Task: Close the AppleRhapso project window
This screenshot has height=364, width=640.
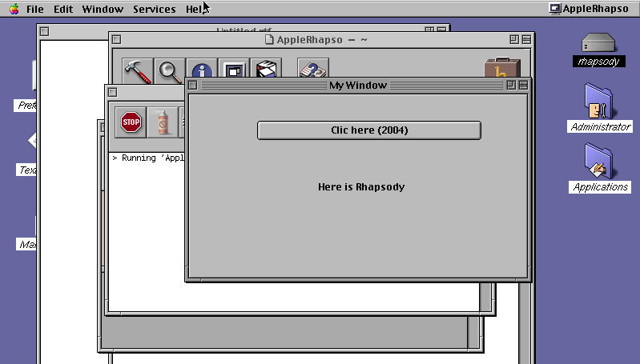Action: click(116, 39)
